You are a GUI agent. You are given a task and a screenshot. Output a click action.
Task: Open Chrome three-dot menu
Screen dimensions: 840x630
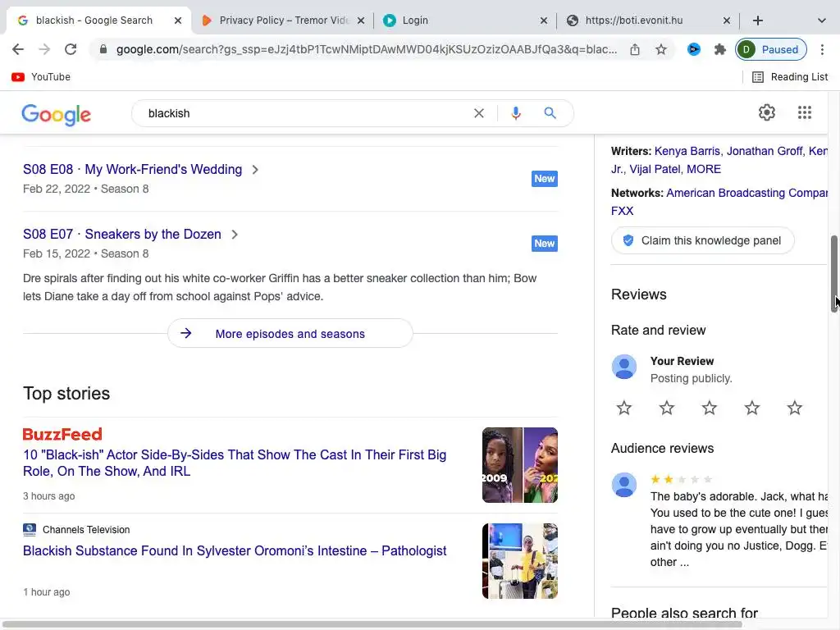(x=822, y=49)
